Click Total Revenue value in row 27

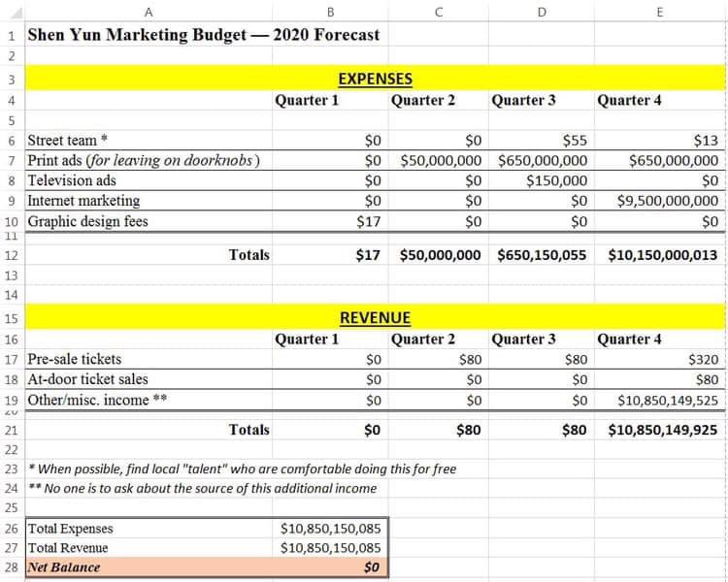331,548
